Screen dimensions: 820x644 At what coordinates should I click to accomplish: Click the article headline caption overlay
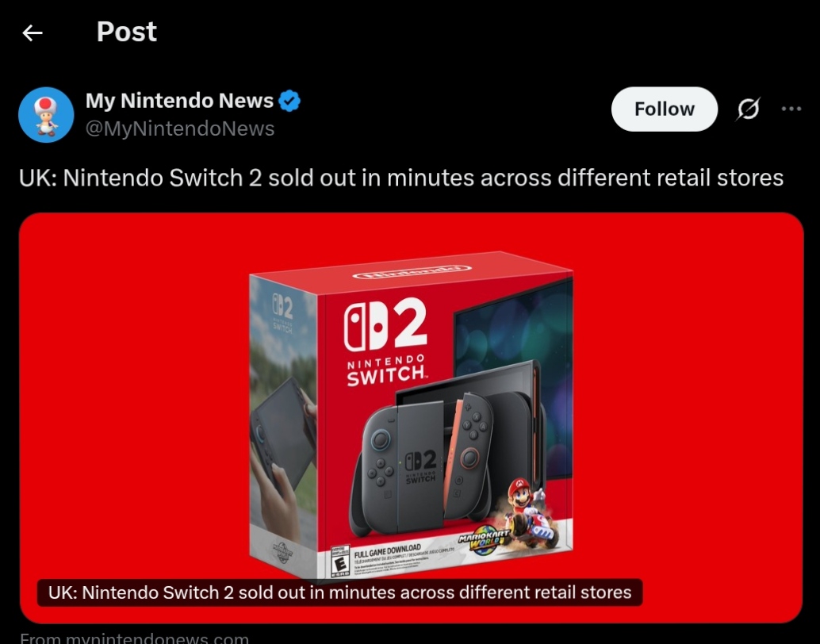(x=339, y=592)
